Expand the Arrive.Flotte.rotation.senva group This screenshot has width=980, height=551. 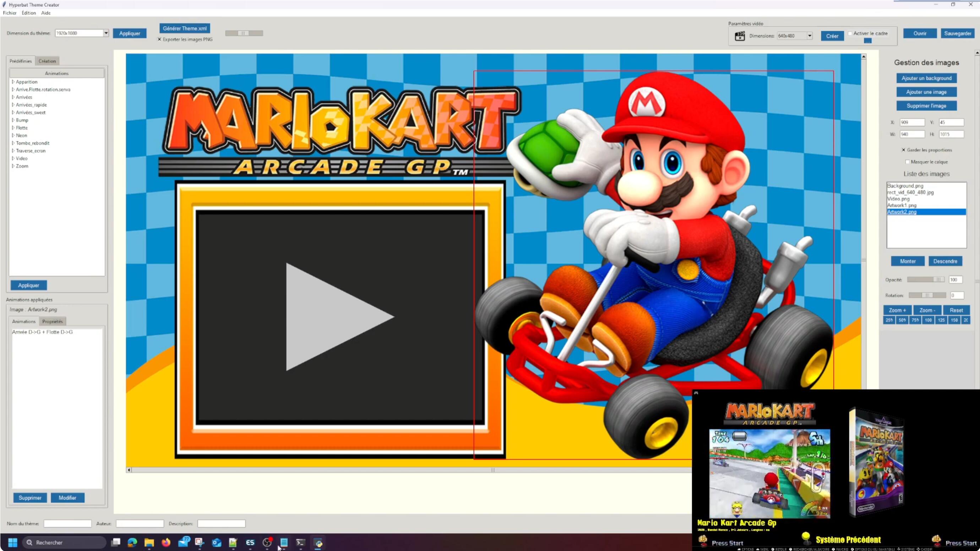(x=13, y=89)
